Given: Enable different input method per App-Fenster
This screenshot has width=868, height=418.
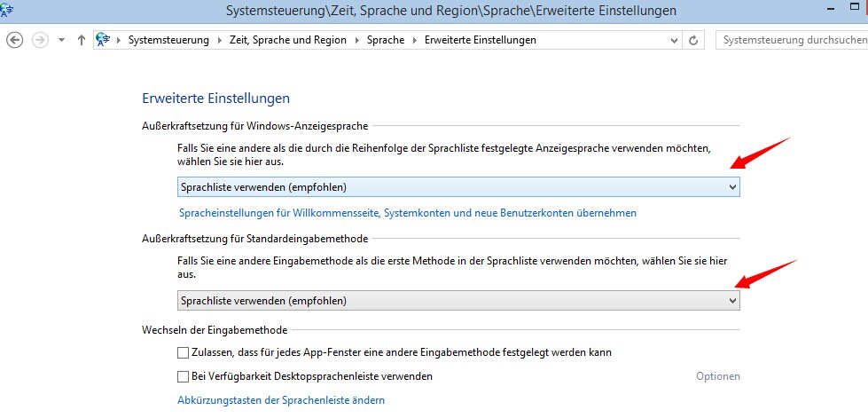Looking at the screenshot, I should pyautogui.click(x=183, y=352).
